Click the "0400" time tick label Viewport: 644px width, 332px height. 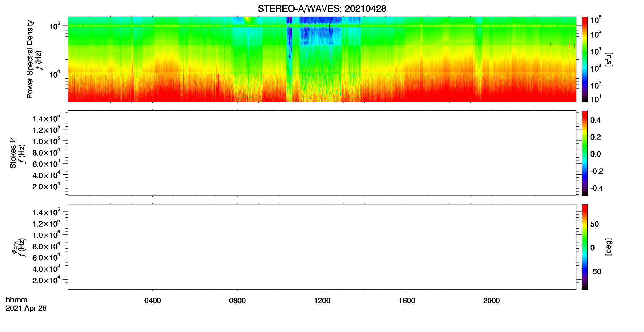[153, 301]
